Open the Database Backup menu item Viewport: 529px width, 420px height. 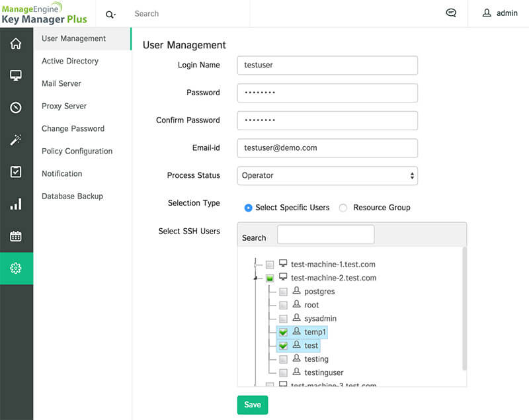click(x=72, y=196)
